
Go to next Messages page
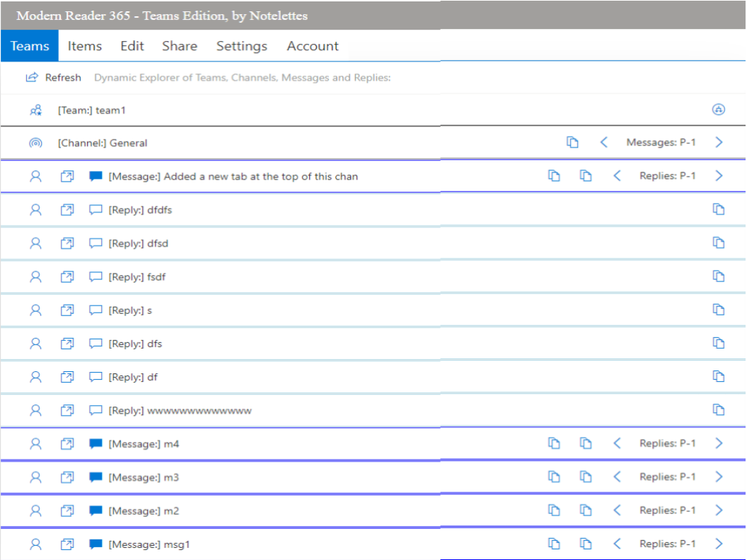pos(719,142)
